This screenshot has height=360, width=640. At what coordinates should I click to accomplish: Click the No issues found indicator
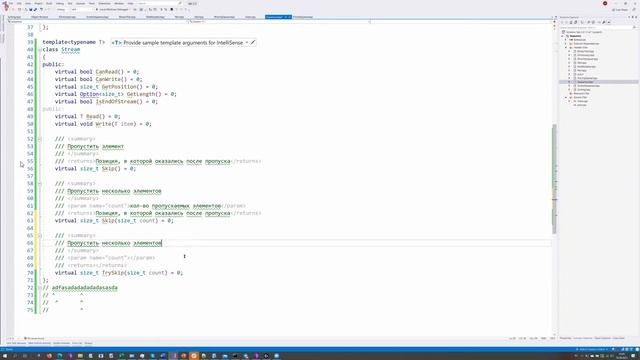point(35,338)
